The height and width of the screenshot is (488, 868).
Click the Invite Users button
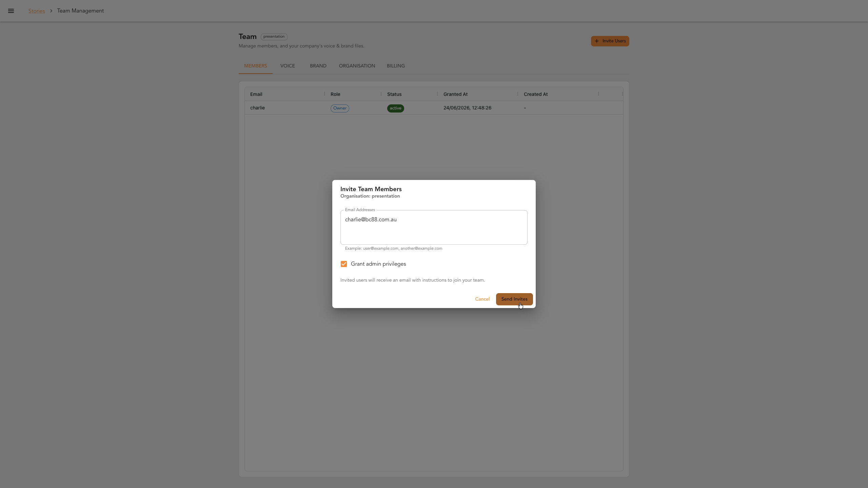(610, 41)
